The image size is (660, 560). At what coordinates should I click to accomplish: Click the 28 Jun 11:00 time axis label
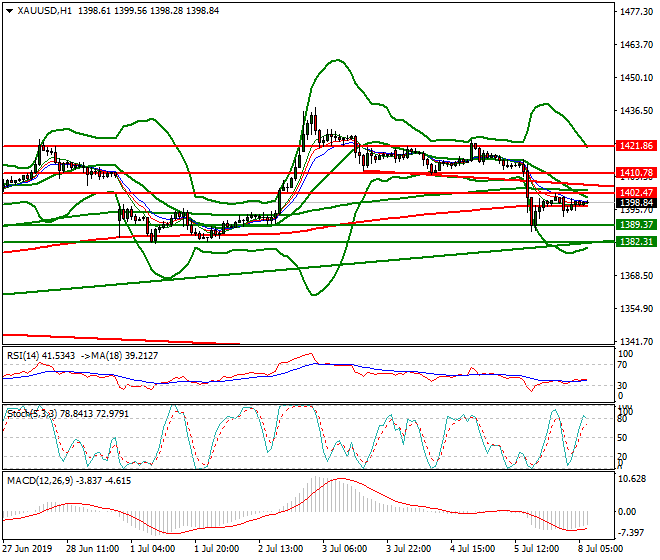coord(93,549)
